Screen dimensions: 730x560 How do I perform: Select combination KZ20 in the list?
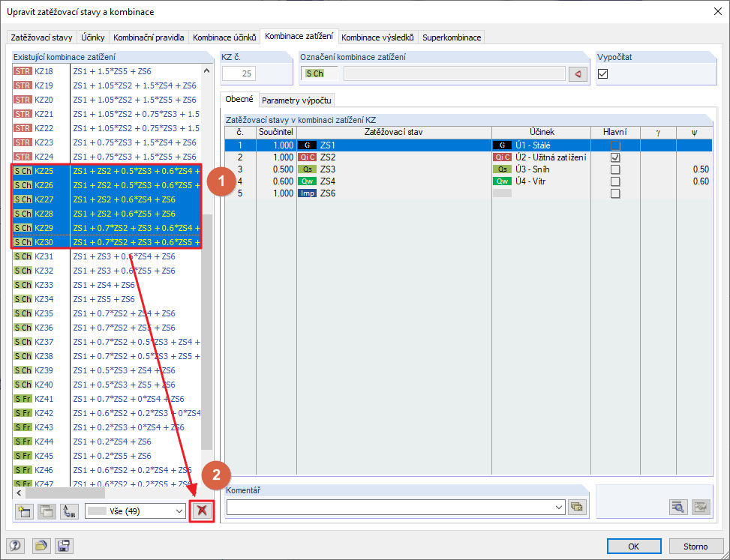tap(107, 100)
